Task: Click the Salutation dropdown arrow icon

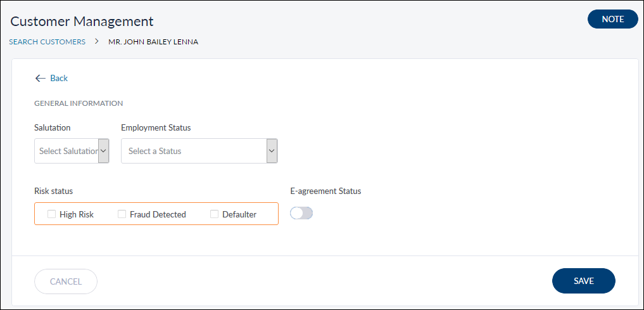Action: (x=104, y=151)
